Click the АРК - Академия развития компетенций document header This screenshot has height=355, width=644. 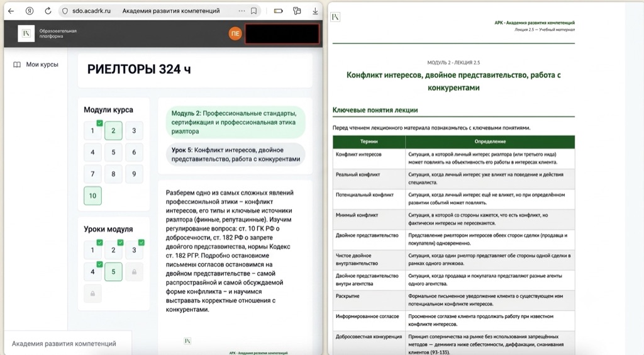point(535,23)
